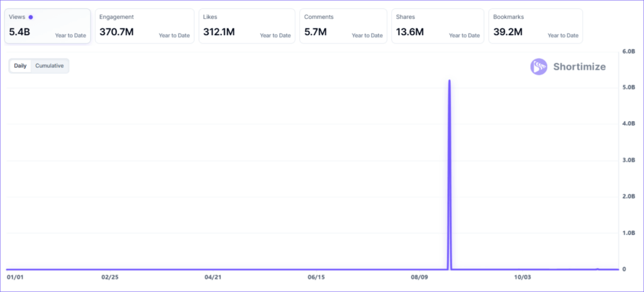Select the Views metric card
The width and height of the screenshot is (644, 292).
click(47, 26)
